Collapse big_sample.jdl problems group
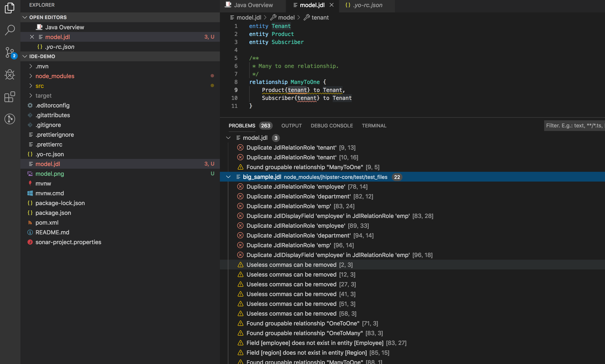 pyautogui.click(x=228, y=177)
